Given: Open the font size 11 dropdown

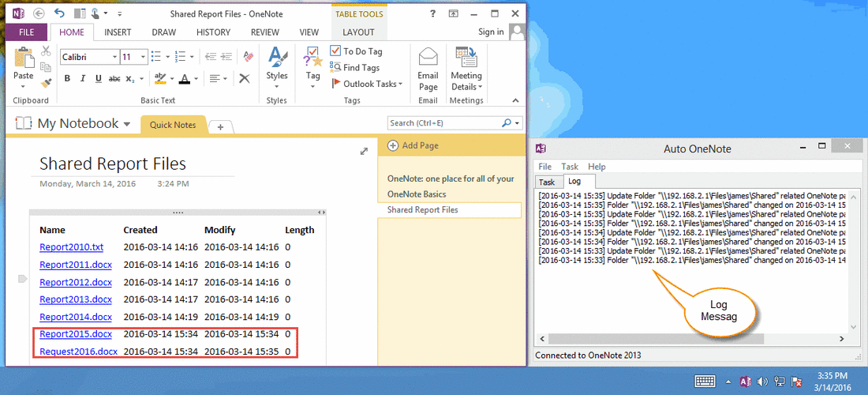Looking at the screenshot, I should tap(144, 57).
